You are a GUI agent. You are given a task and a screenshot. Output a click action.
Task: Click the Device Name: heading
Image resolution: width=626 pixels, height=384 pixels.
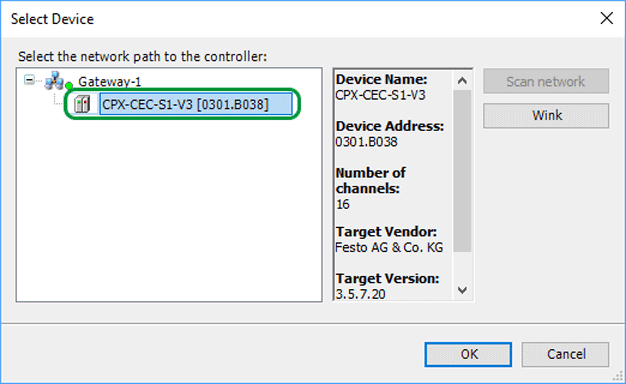point(381,79)
